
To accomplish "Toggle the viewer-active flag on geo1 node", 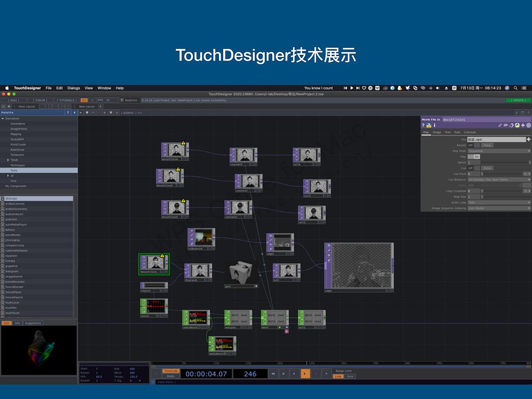I will pos(256,286).
